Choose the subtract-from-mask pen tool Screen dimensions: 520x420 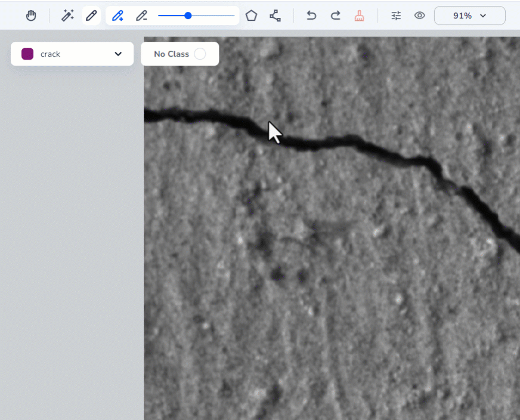[x=141, y=16]
